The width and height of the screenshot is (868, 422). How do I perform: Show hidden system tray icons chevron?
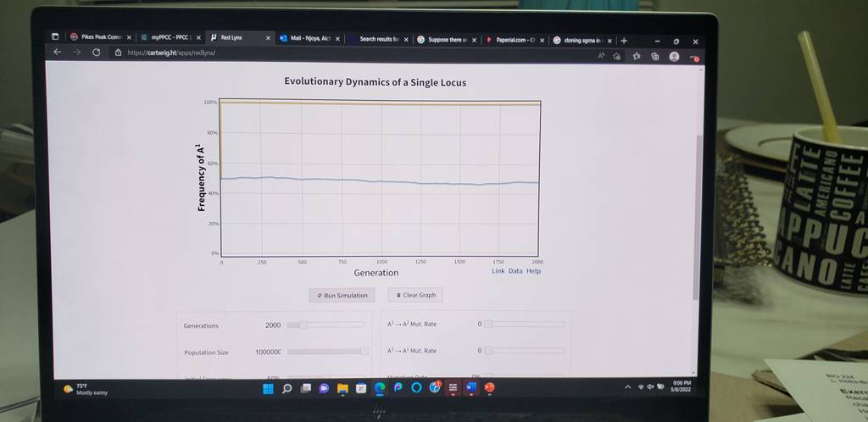(x=628, y=387)
